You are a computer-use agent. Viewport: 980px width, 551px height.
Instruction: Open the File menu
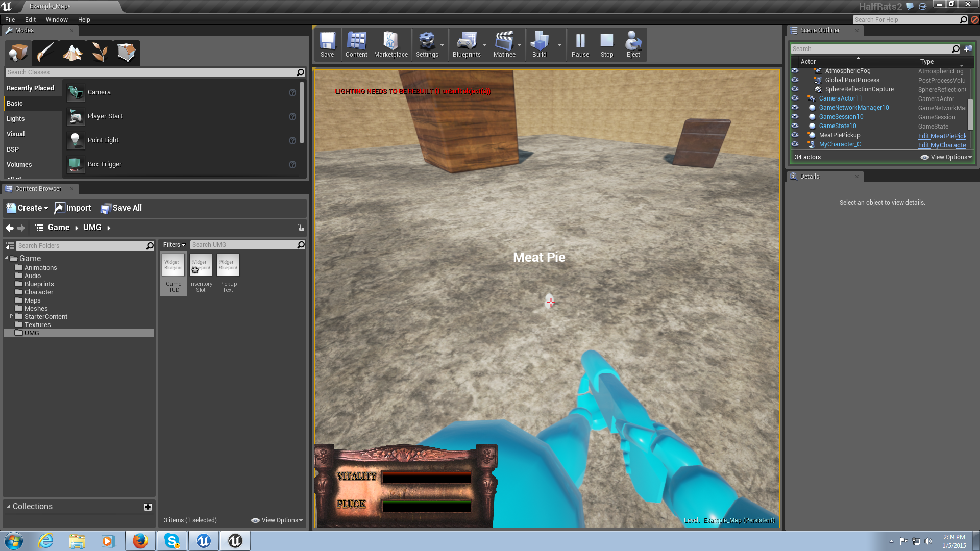[x=10, y=19]
